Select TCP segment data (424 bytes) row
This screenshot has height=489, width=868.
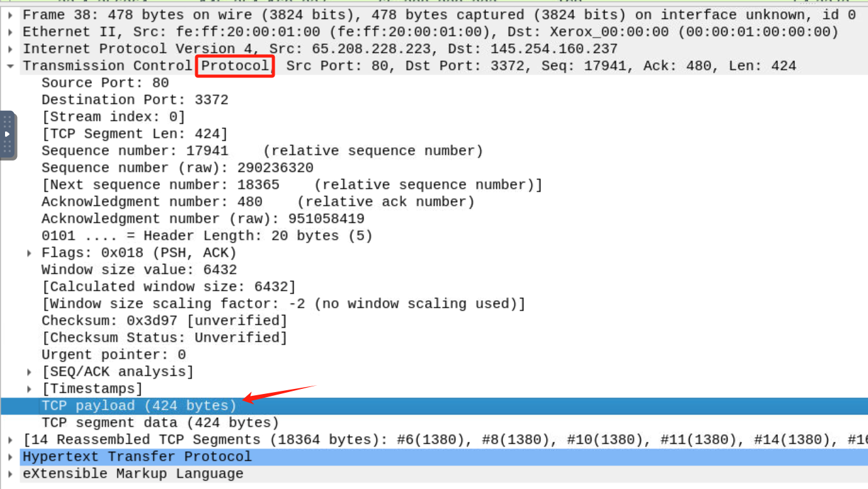[160, 422]
